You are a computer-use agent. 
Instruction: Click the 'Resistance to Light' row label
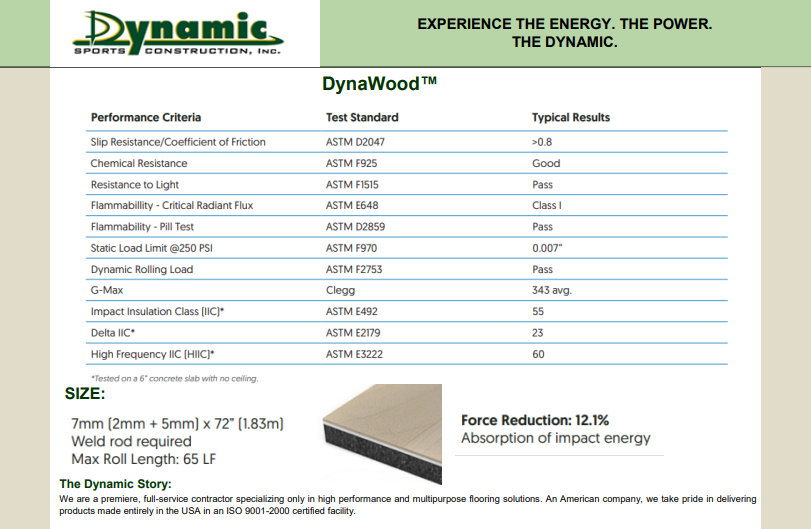coord(135,185)
